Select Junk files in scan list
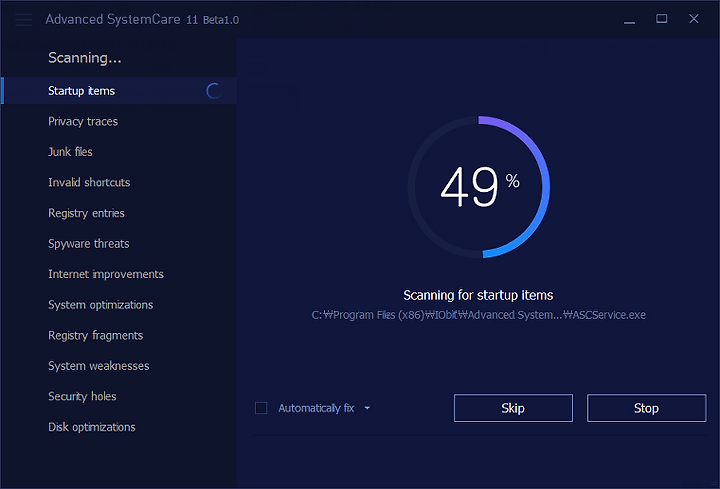Viewport: 720px width, 489px height. tap(70, 152)
